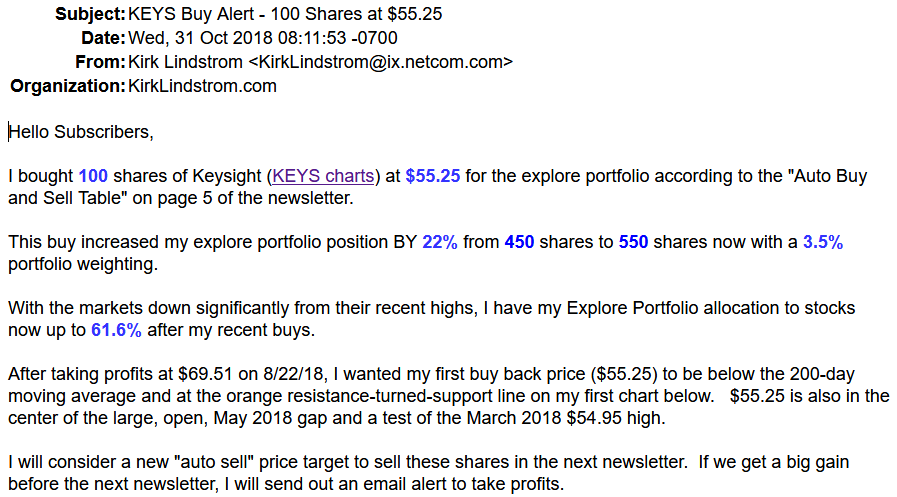897x497 pixels.
Task: Click the "Organization:" header label
Action: tap(67, 86)
